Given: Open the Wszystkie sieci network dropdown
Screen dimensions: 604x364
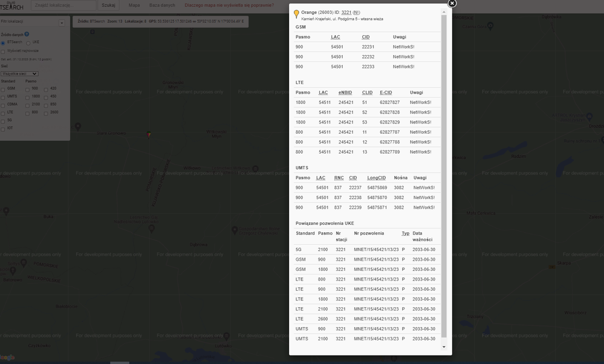Looking at the screenshot, I should [19, 74].
